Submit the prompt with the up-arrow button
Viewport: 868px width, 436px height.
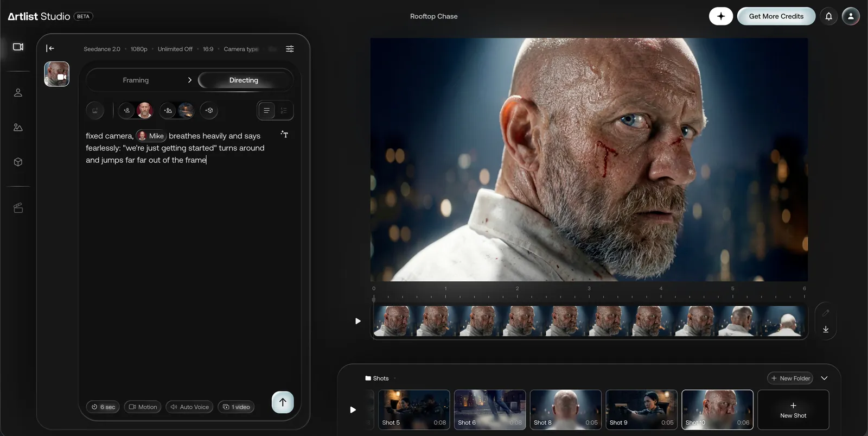pyautogui.click(x=283, y=402)
